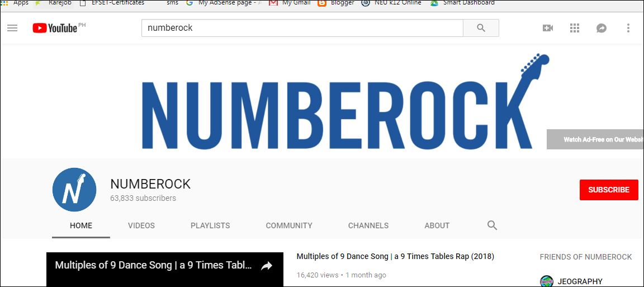Search within channel using magnifier icon
This screenshot has height=287, width=644.
pos(492,225)
